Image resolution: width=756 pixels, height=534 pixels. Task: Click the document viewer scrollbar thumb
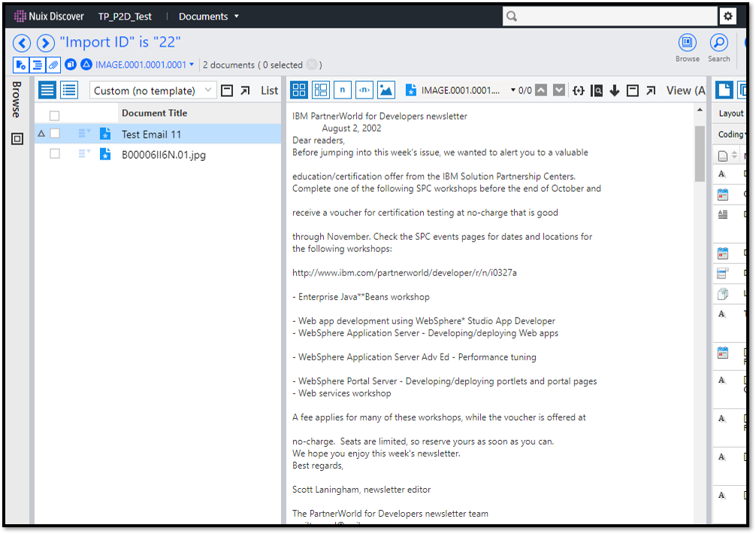(x=700, y=153)
